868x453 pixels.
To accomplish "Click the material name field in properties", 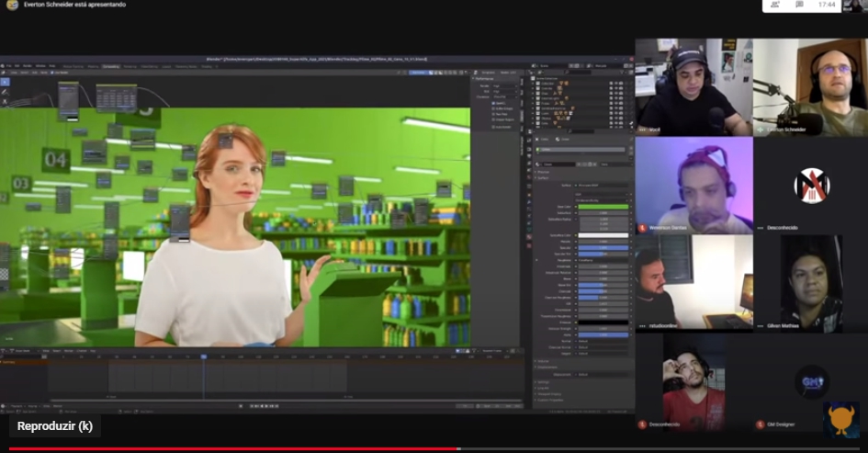I will pyautogui.click(x=559, y=164).
